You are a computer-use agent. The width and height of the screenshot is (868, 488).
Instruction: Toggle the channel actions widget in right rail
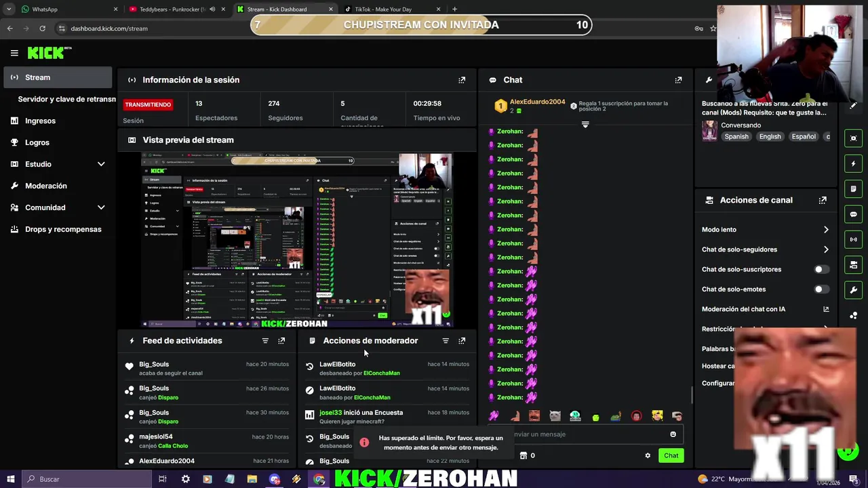pyautogui.click(x=853, y=265)
